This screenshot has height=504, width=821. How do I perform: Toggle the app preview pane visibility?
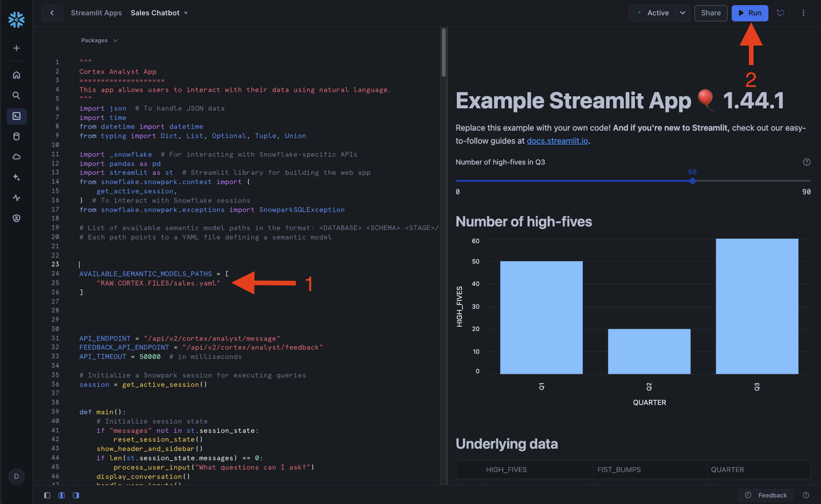click(x=76, y=495)
